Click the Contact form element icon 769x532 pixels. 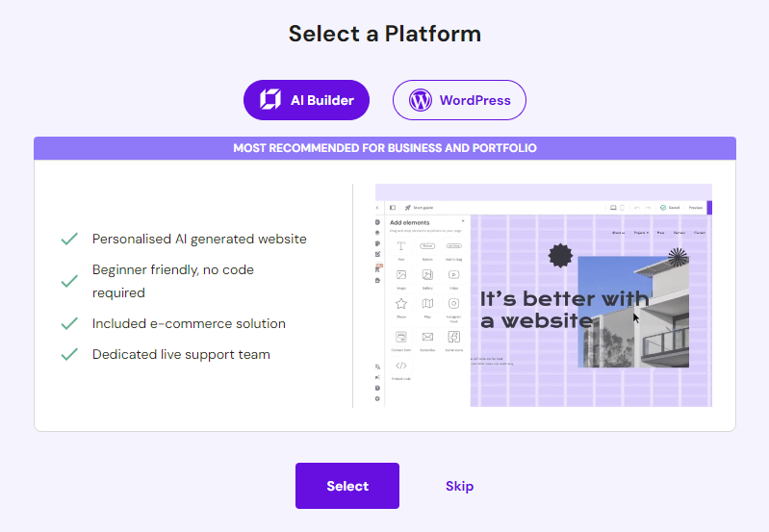pos(401,337)
